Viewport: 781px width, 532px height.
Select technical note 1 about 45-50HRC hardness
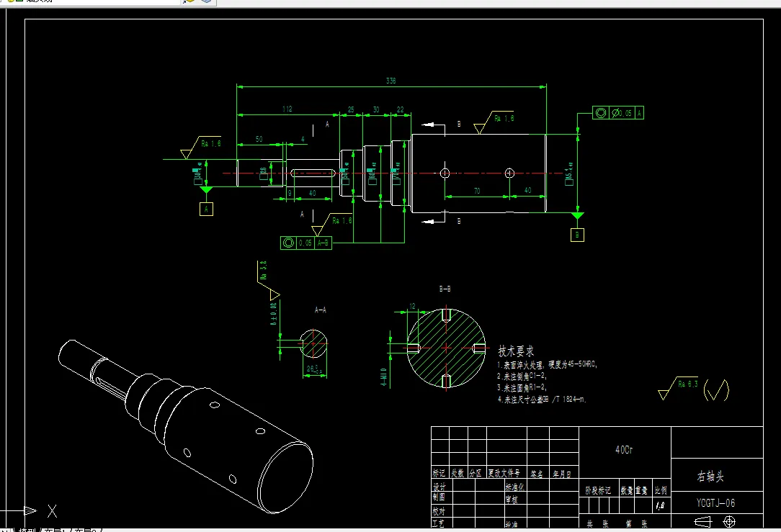click(x=547, y=365)
